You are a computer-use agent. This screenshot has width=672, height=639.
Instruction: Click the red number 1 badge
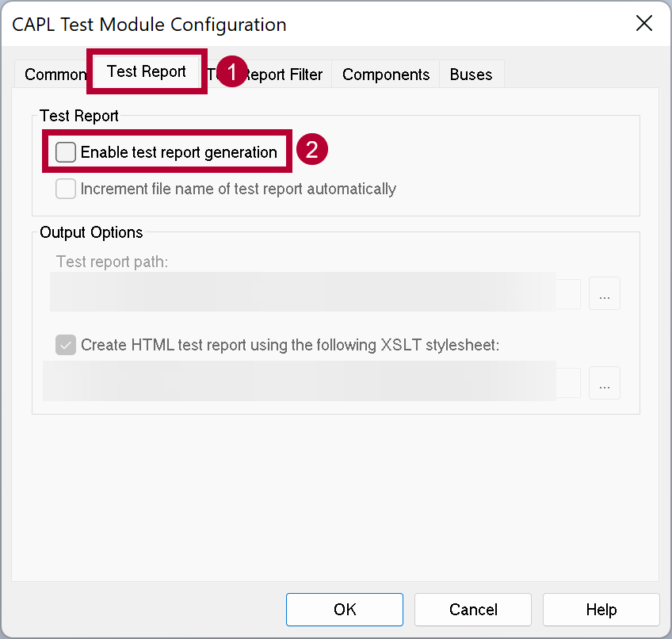point(231,71)
